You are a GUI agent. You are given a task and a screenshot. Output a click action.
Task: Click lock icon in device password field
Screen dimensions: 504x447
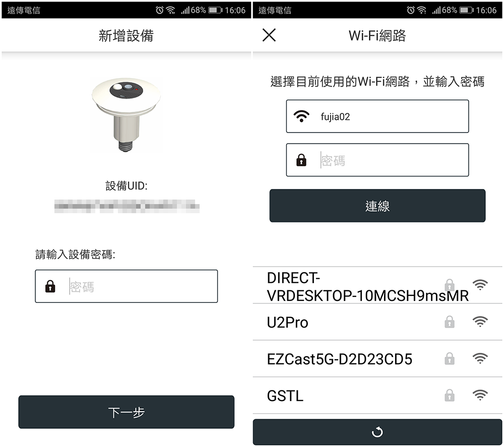[x=50, y=286]
